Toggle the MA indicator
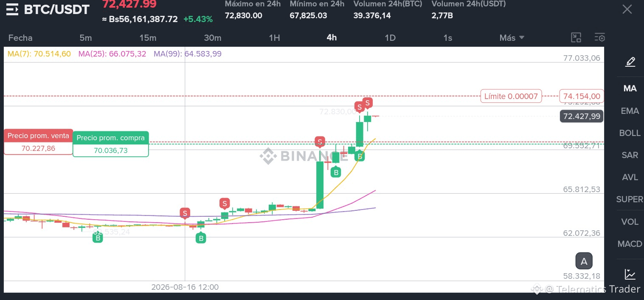 (x=630, y=88)
